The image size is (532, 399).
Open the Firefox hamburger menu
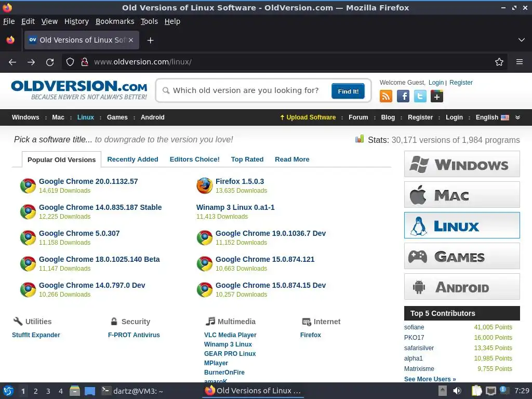520,62
